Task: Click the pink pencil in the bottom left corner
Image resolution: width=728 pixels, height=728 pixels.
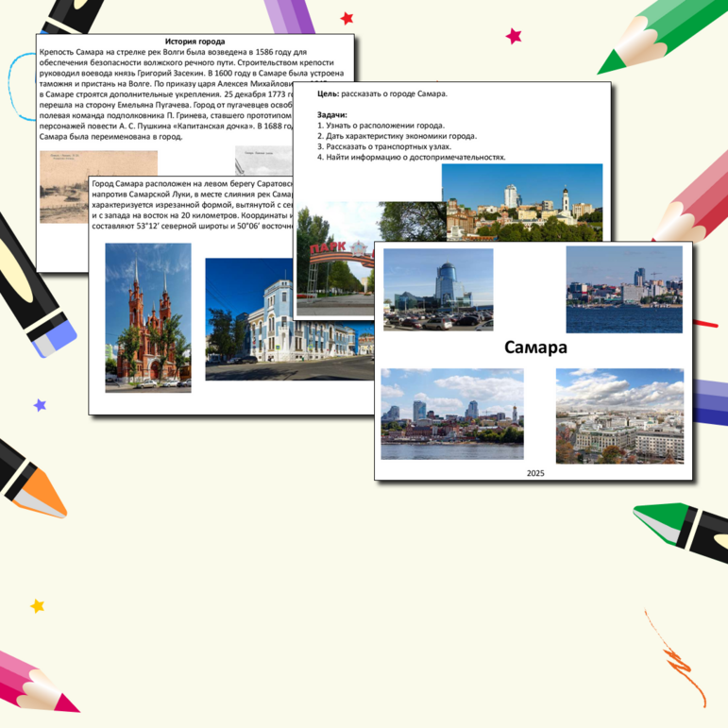Action: 38,685
